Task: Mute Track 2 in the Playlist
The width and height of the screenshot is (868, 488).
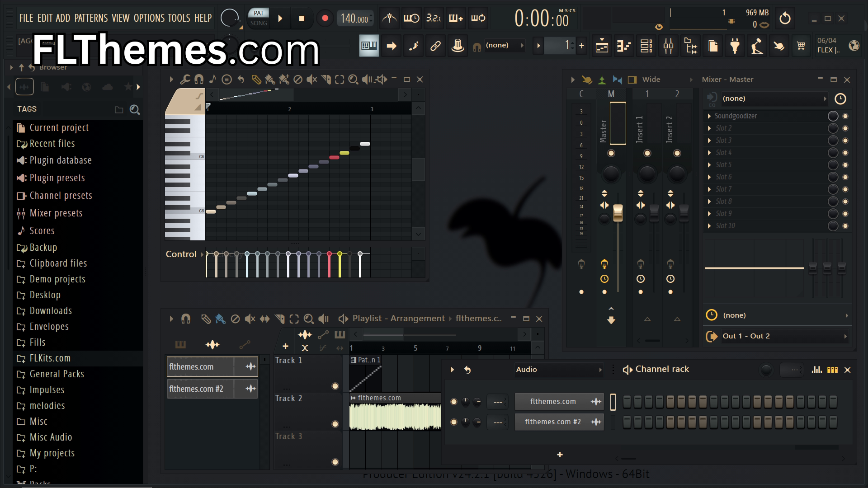Action: pyautogui.click(x=335, y=424)
